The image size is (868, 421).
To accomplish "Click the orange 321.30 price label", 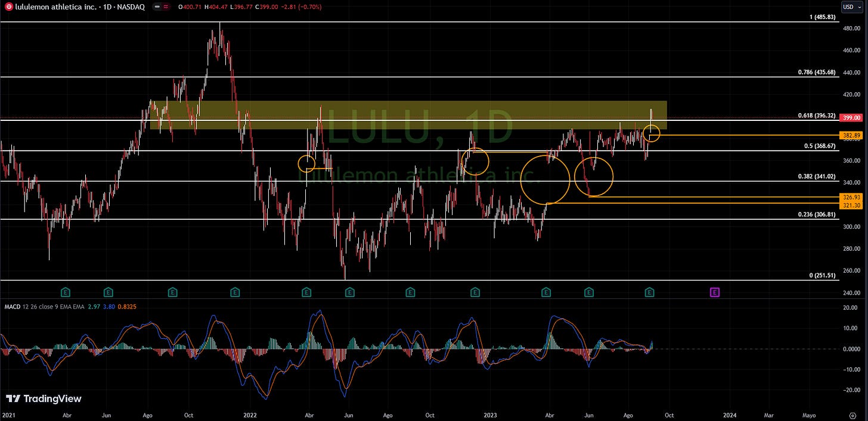I will (851, 205).
